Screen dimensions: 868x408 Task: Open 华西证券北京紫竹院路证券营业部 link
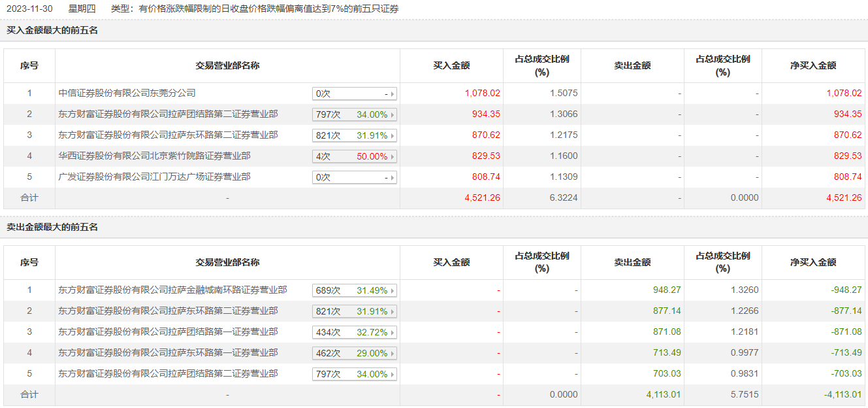coord(154,156)
